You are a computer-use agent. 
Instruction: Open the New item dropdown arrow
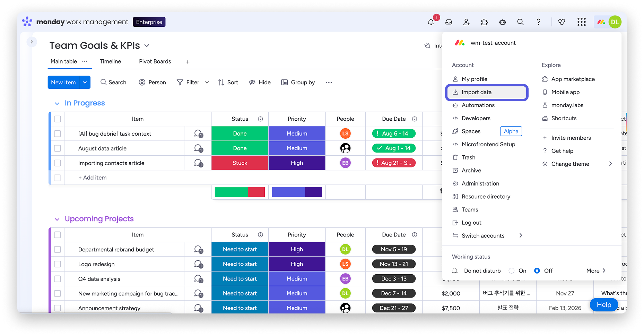point(85,83)
